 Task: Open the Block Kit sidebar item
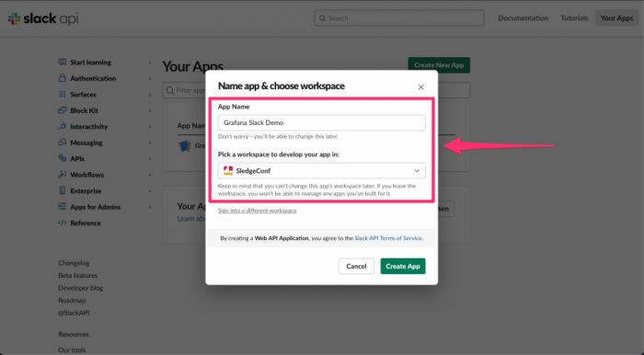pyautogui.click(x=85, y=110)
